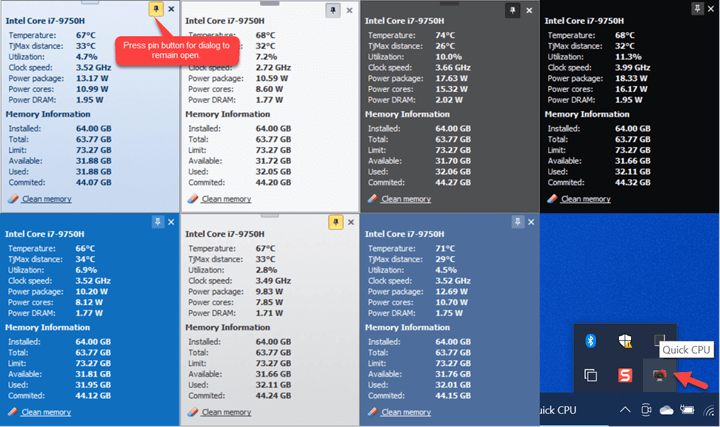Select the 17.63 W power package value
Viewport: 720px width, 427px height.
(x=451, y=78)
